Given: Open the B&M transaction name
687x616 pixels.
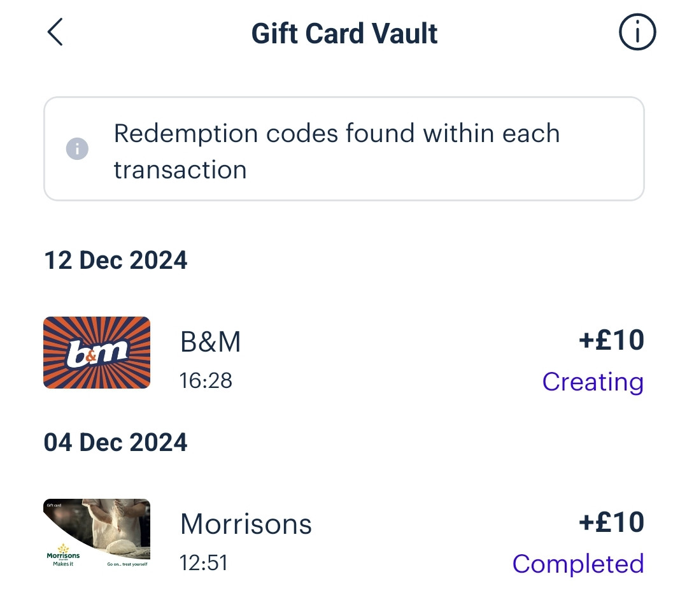Looking at the screenshot, I should pyautogui.click(x=211, y=343).
